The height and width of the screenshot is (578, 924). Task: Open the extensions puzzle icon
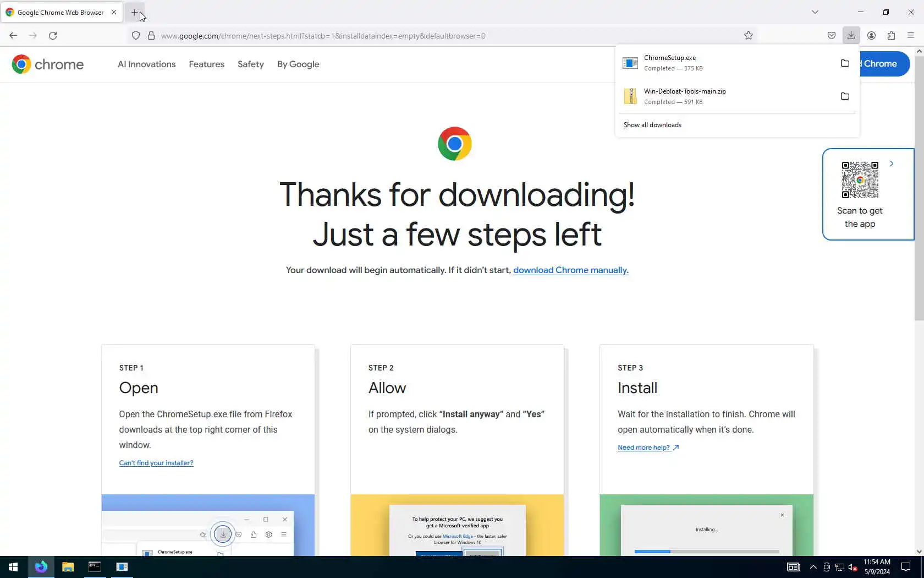point(892,36)
